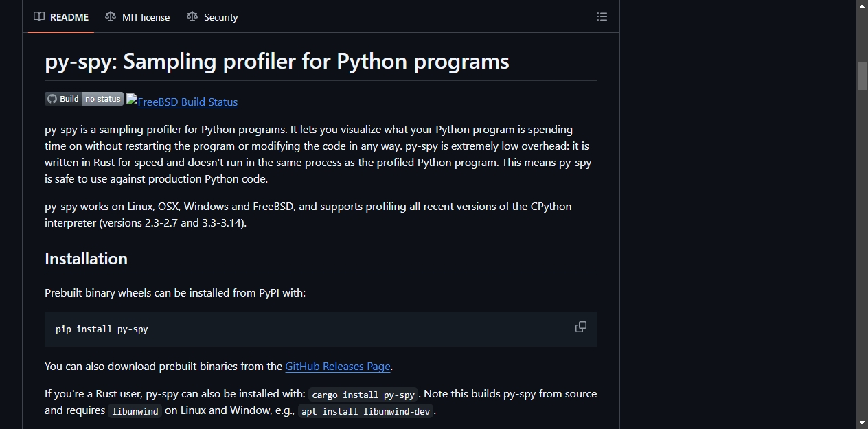
Task: Switch to the Security tab
Action: (212, 17)
